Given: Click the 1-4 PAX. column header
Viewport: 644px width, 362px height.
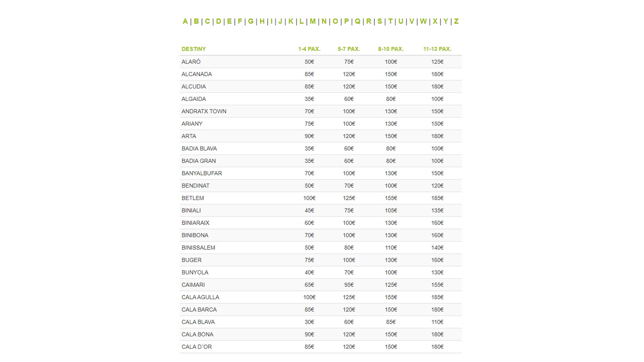Looking at the screenshot, I should [309, 49].
